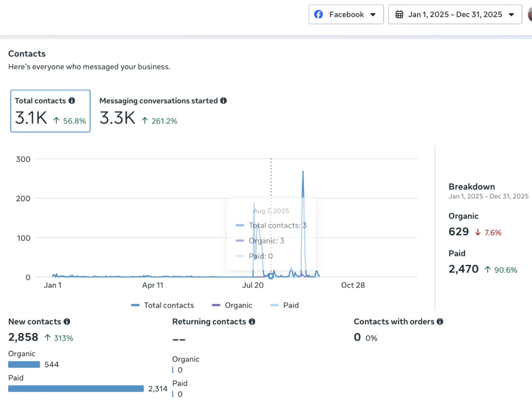Toggle the Organic series in the chart legend

click(232, 305)
